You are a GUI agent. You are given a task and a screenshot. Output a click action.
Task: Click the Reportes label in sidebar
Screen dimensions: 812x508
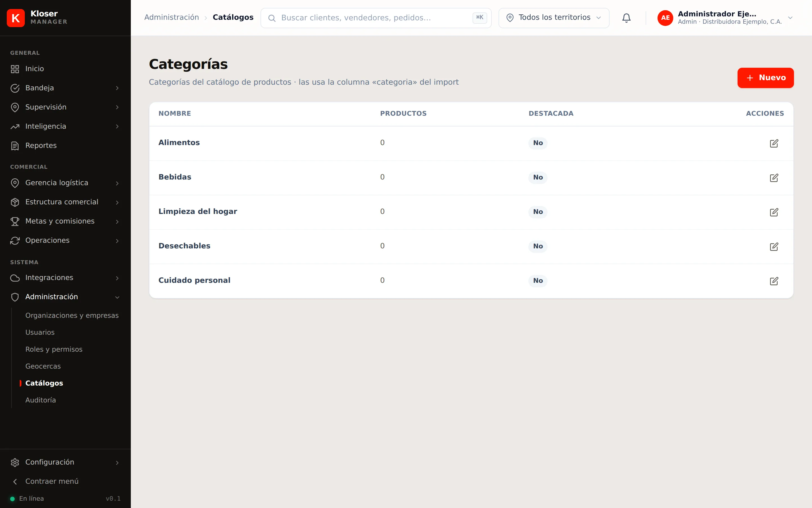click(x=41, y=145)
